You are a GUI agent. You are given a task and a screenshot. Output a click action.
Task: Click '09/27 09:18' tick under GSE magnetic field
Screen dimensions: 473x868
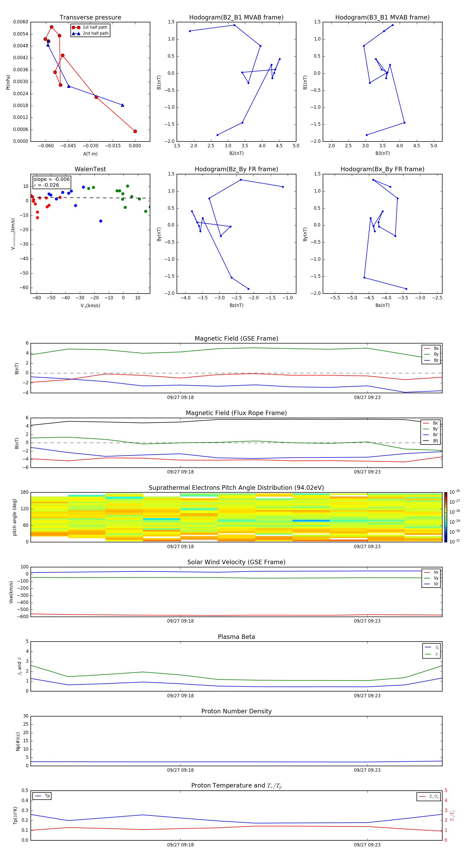coord(181,398)
